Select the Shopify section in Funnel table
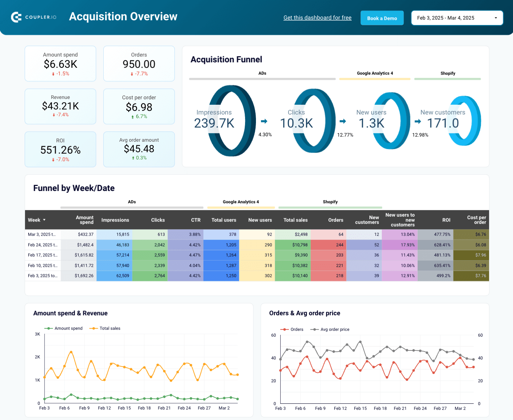 [x=330, y=202]
